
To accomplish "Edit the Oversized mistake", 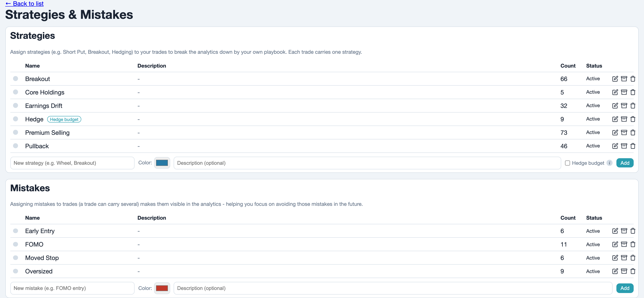I will coord(615,271).
